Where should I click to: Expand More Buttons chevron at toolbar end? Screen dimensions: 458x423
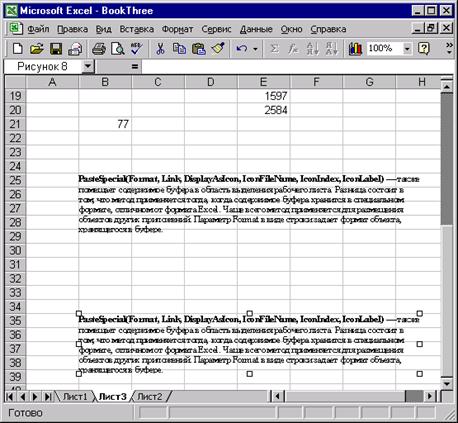pos(449,49)
